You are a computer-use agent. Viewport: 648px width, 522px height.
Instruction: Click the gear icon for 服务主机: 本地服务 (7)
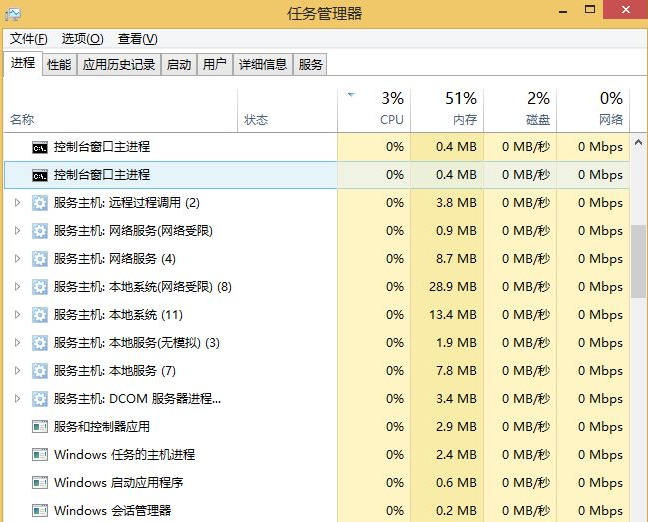pyautogui.click(x=40, y=371)
